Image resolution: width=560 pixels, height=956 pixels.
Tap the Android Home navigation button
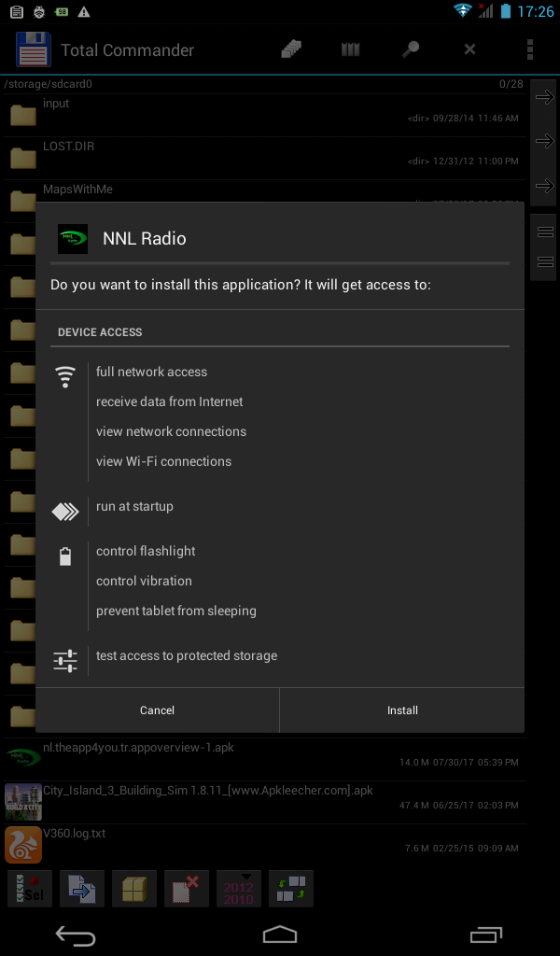[280, 934]
